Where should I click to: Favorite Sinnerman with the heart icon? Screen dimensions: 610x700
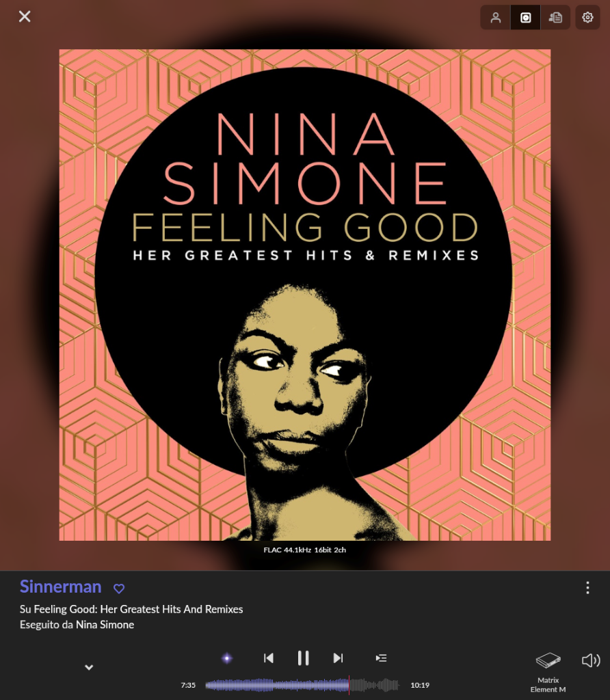pyautogui.click(x=119, y=589)
